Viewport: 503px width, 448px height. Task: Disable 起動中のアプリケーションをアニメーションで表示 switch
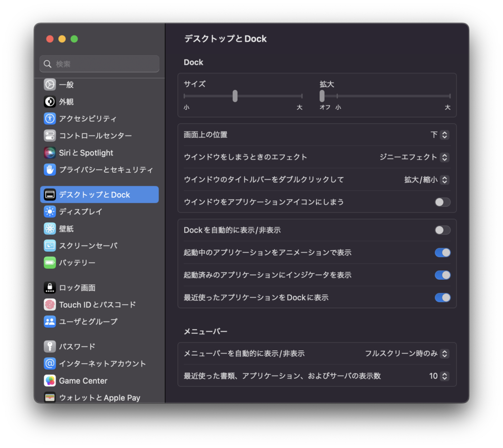[x=443, y=253]
